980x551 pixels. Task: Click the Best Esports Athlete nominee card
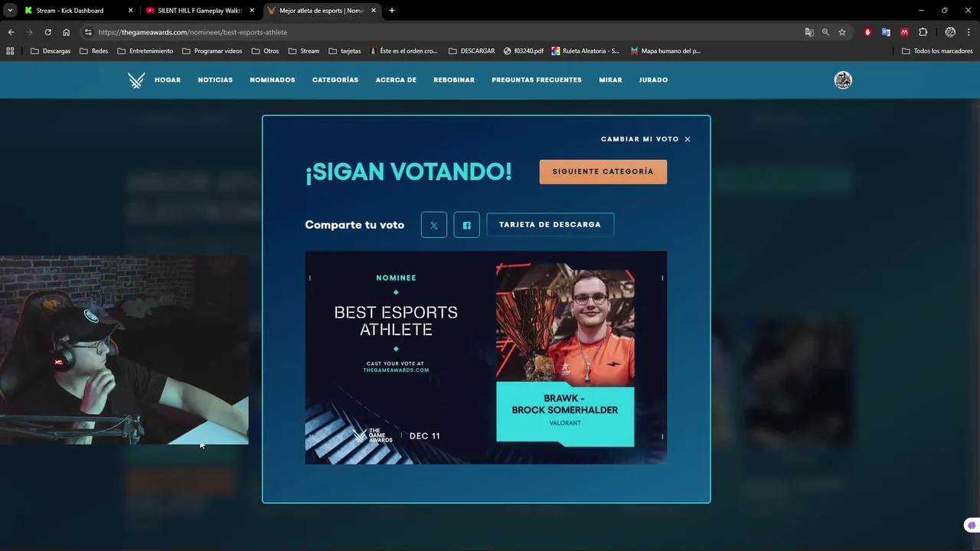486,357
